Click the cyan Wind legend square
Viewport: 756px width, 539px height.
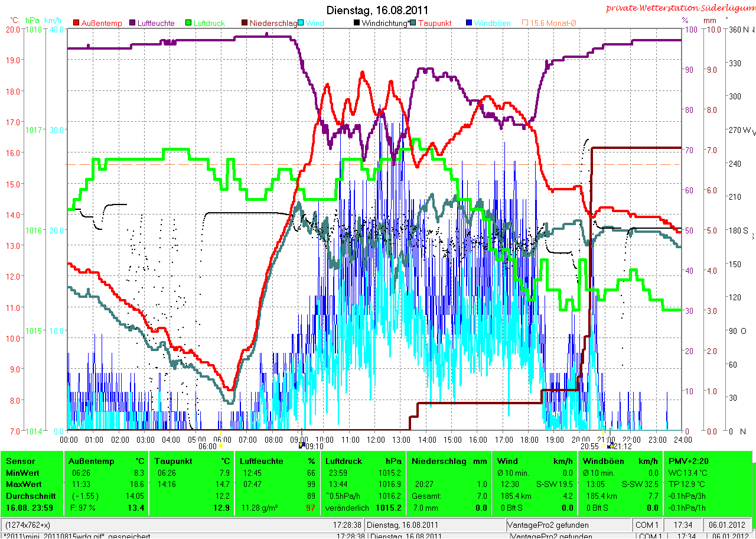[x=301, y=23]
